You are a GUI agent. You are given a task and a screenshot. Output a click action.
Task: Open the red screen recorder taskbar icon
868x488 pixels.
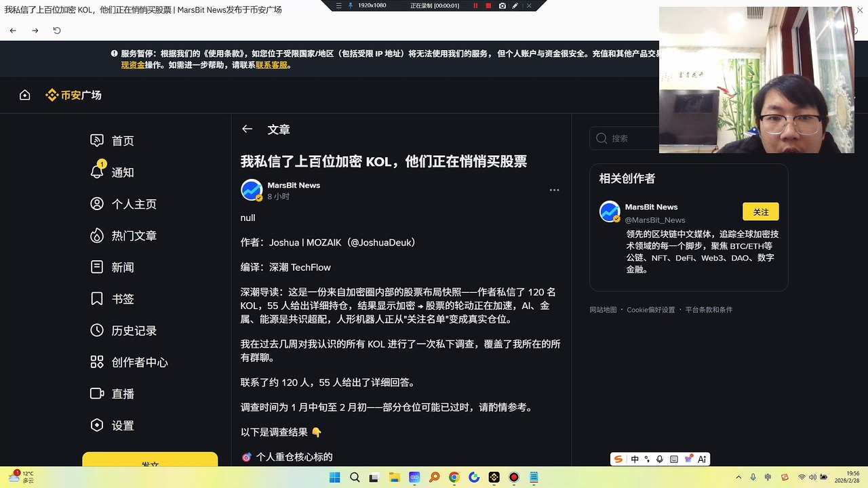coord(514,477)
